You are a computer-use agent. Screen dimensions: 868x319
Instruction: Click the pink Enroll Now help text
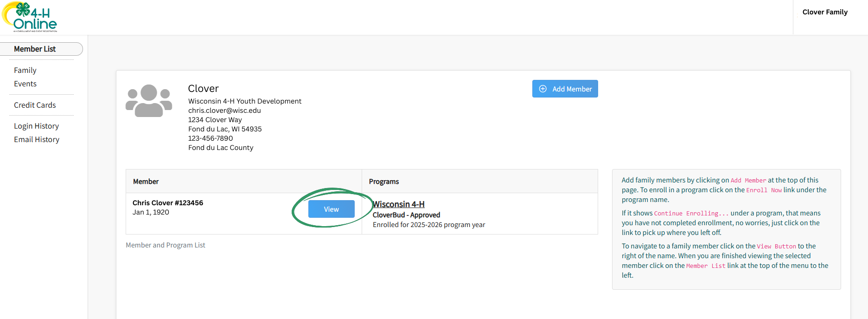click(x=764, y=190)
